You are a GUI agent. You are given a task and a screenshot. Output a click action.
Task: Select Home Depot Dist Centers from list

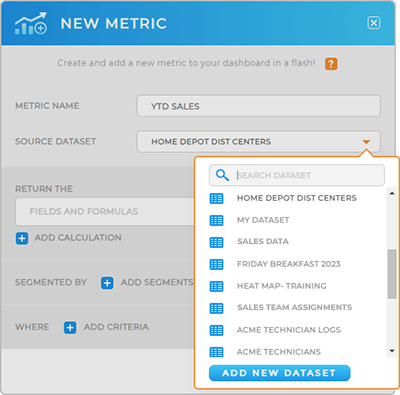297,198
